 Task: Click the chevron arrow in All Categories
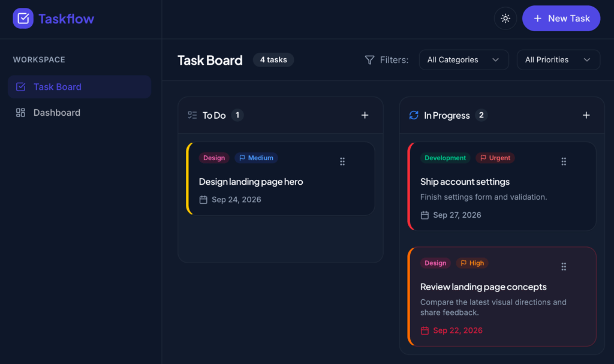(495, 60)
